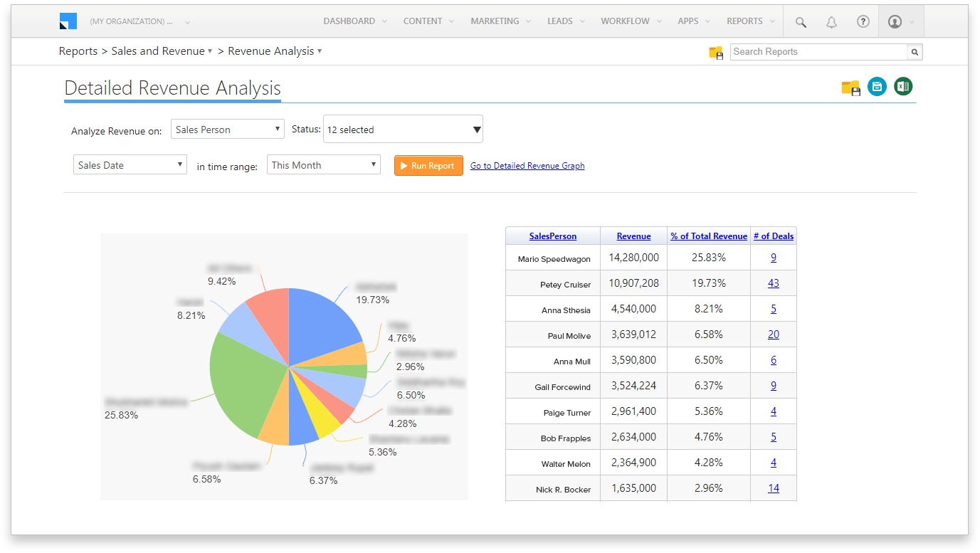Open the search magnifier in top navigation
This screenshot has height=553, width=980.
[x=800, y=21]
